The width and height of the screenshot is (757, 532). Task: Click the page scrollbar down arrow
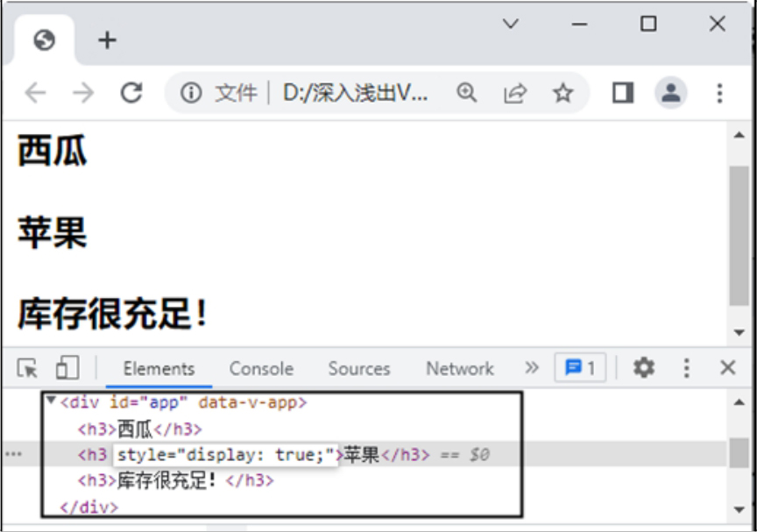coord(739,332)
